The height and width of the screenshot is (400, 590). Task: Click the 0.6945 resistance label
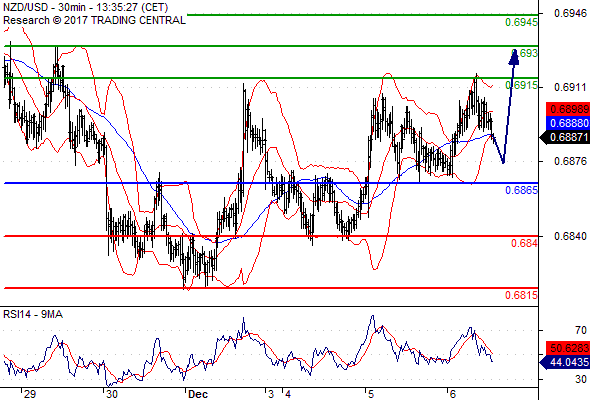point(521,22)
